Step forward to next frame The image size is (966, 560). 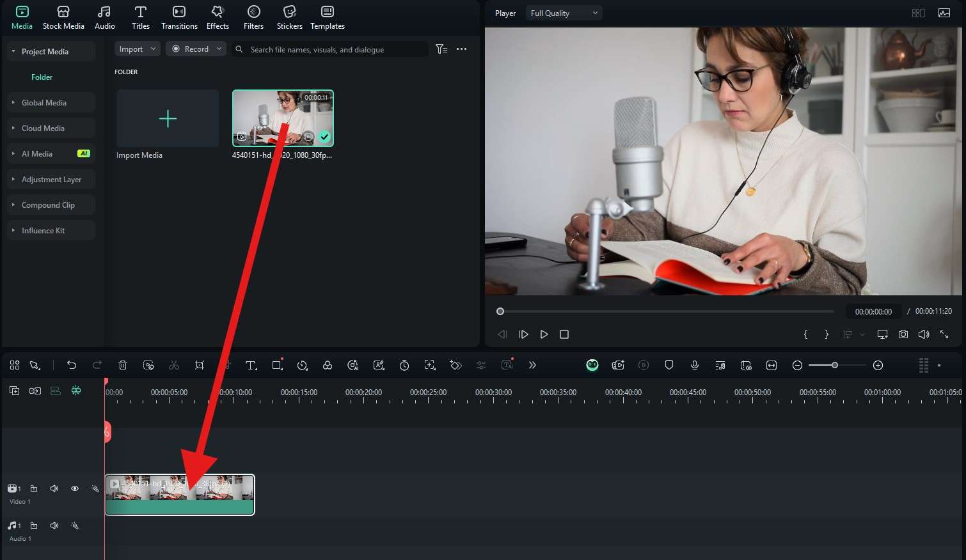tap(523, 334)
